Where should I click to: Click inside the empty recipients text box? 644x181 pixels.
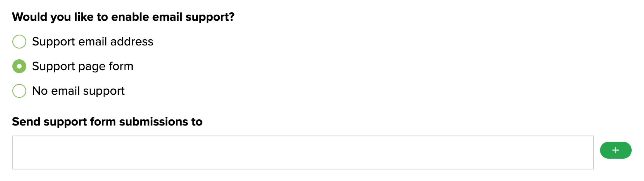303,153
